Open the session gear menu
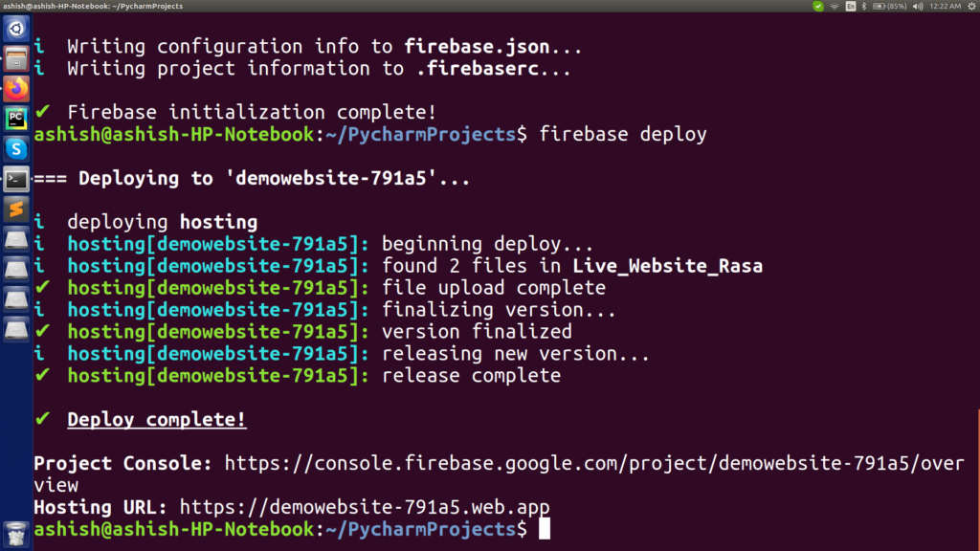This screenshot has height=551, width=980. 972,6
